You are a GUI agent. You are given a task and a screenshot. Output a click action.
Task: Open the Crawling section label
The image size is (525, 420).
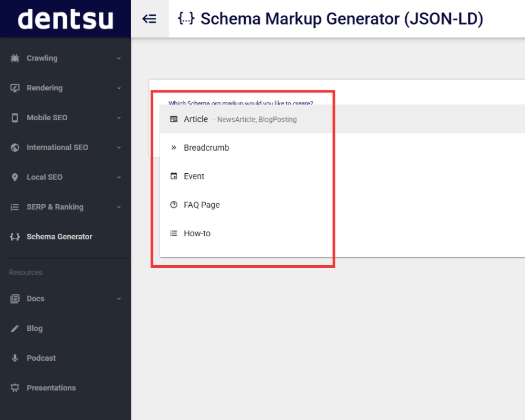[42, 58]
